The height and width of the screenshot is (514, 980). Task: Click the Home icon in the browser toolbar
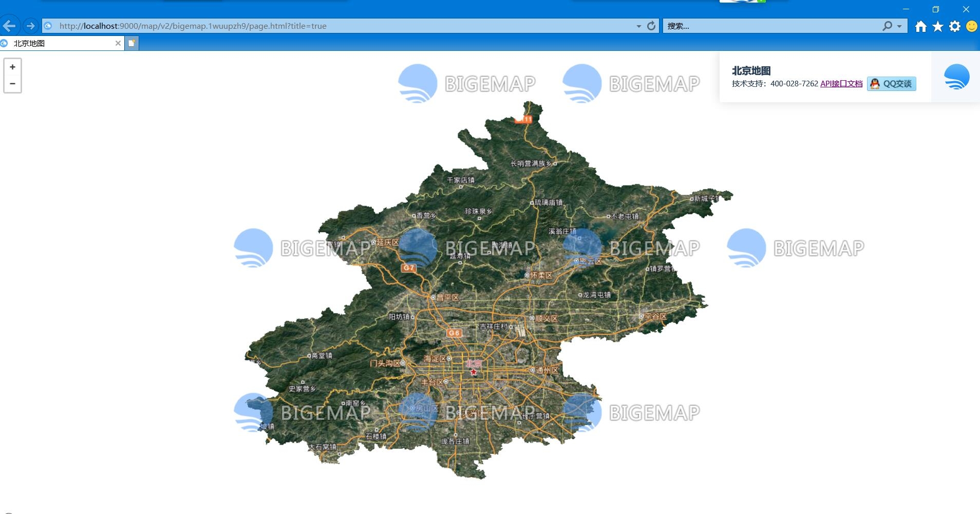pos(921,26)
